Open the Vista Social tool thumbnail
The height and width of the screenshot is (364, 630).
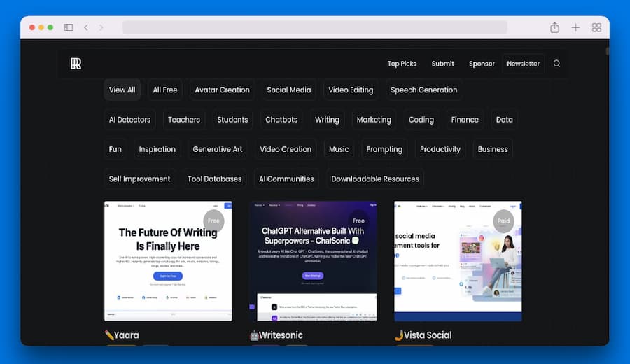(x=458, y=261)
